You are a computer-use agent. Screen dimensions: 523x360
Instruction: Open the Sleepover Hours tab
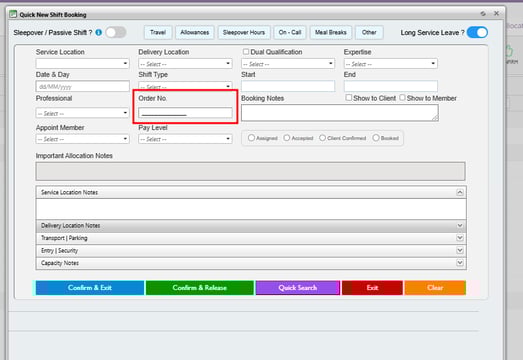point(244,32)
